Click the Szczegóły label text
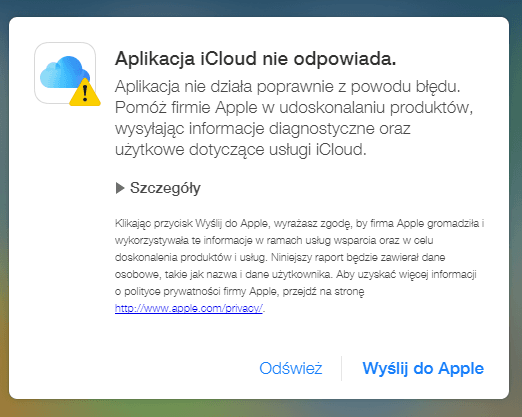Viewport: 522px width, 417px height. click(x=165, y=188)
